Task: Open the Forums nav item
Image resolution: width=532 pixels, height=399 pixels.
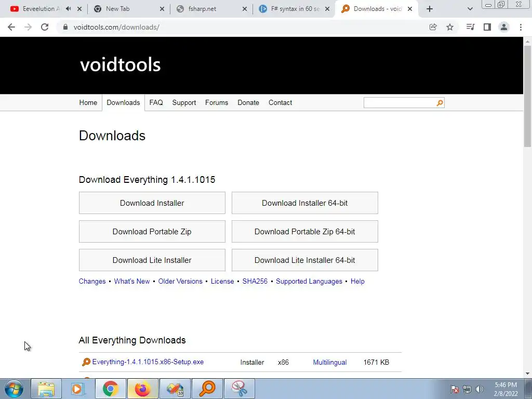Action: click(217, 102)
